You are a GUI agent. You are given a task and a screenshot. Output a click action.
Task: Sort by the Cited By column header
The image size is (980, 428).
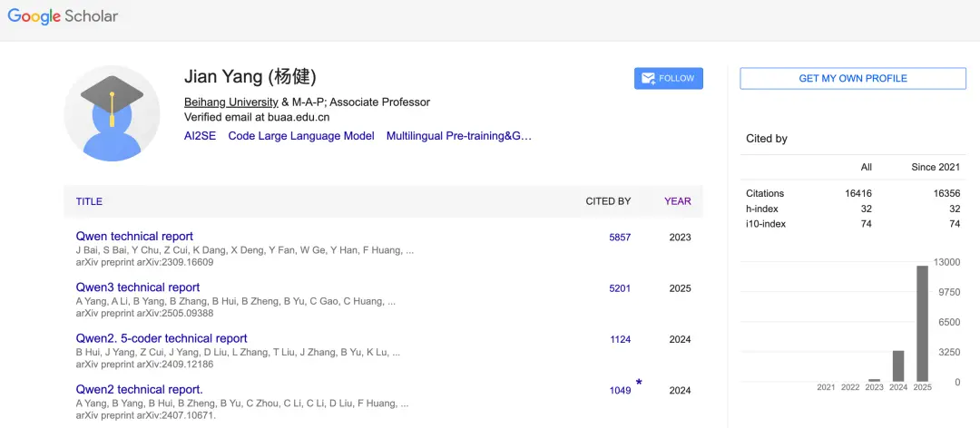(x=608, y=201)
